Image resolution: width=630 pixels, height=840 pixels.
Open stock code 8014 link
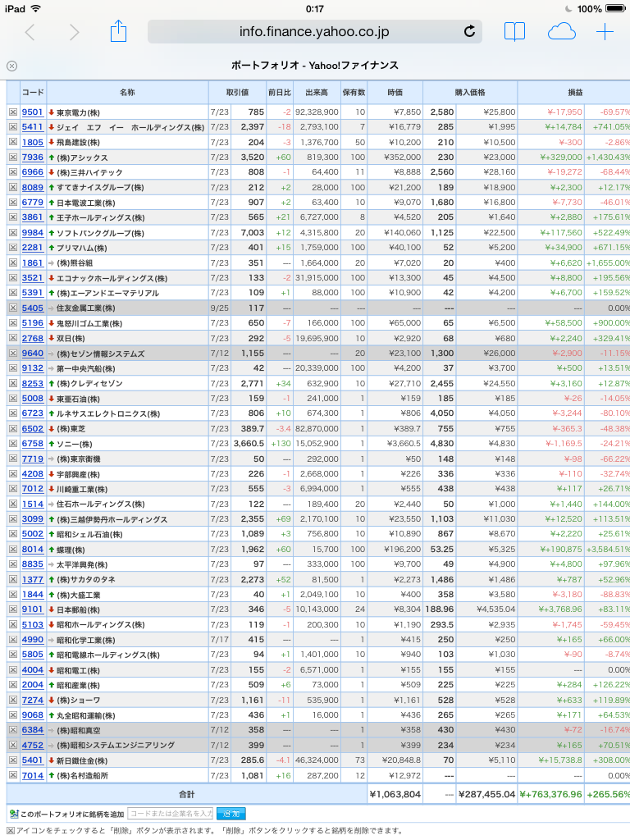(33, 549)
